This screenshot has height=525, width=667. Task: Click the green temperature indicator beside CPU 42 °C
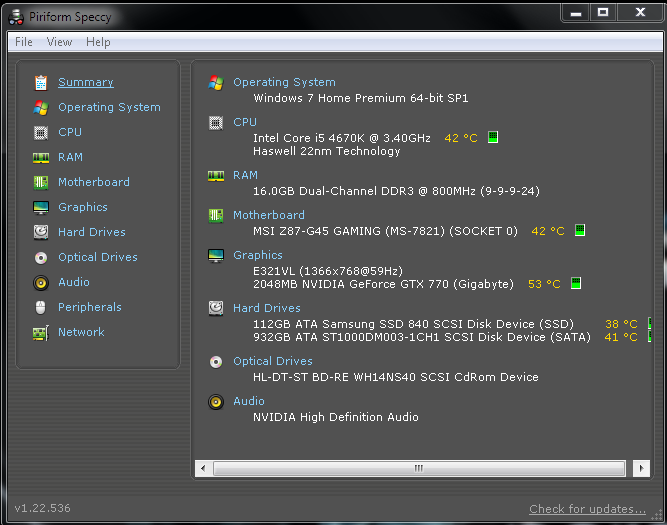point(493,137)
